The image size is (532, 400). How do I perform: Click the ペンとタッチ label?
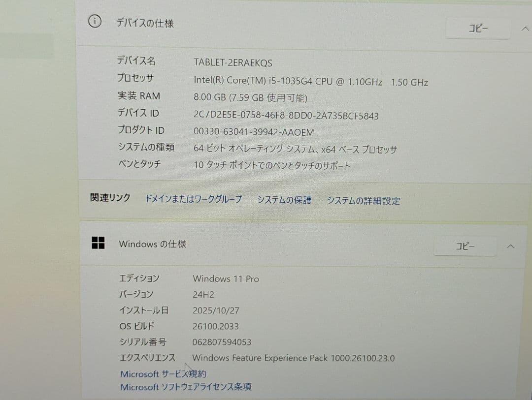(x=139, y=164)
